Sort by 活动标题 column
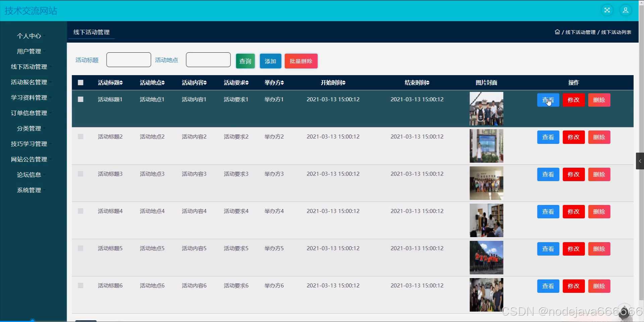Screen dimensions: 644x322 coord(110,83)
